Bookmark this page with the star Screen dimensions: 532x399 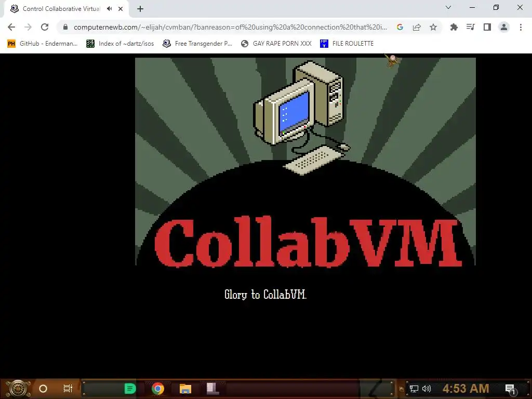click(x=433, y=27)
